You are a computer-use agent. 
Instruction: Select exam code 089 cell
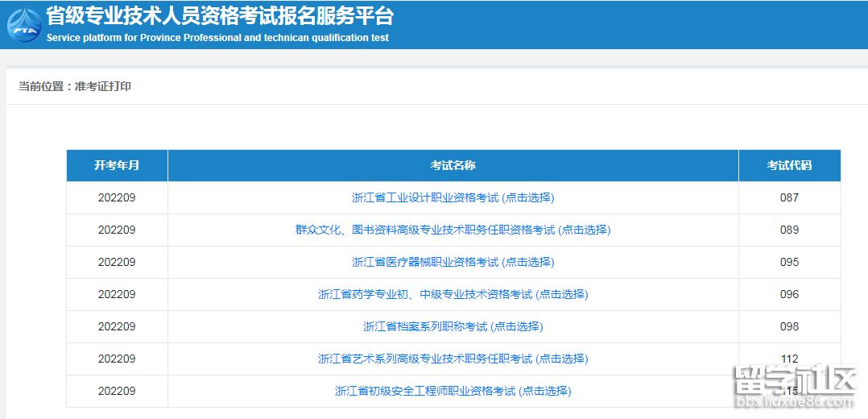[x=789, y=230]
